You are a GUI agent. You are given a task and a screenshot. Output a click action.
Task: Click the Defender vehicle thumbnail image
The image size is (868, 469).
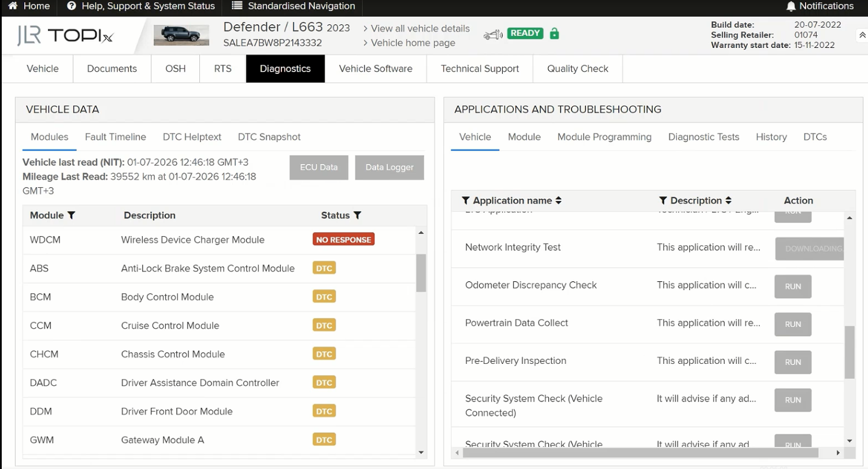181,35
